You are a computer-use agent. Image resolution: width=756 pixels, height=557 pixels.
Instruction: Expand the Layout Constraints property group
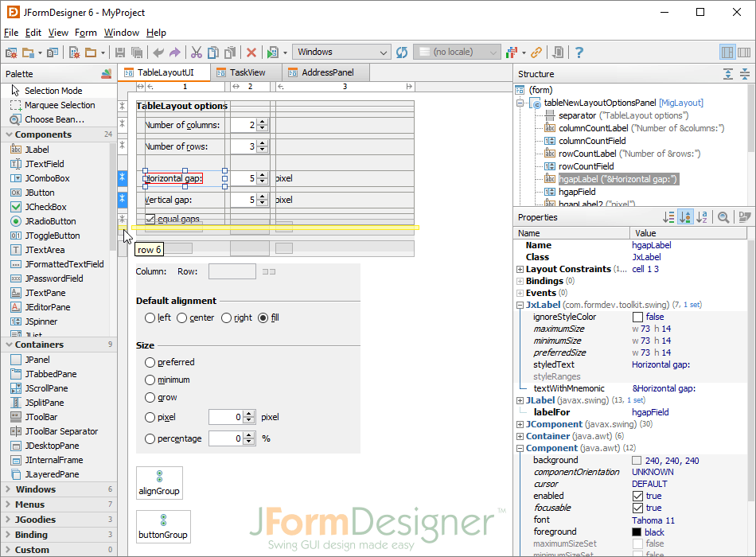pos(520,270)
